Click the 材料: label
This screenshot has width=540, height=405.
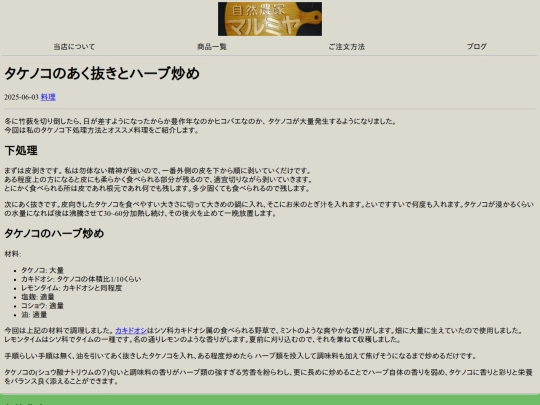13,254
